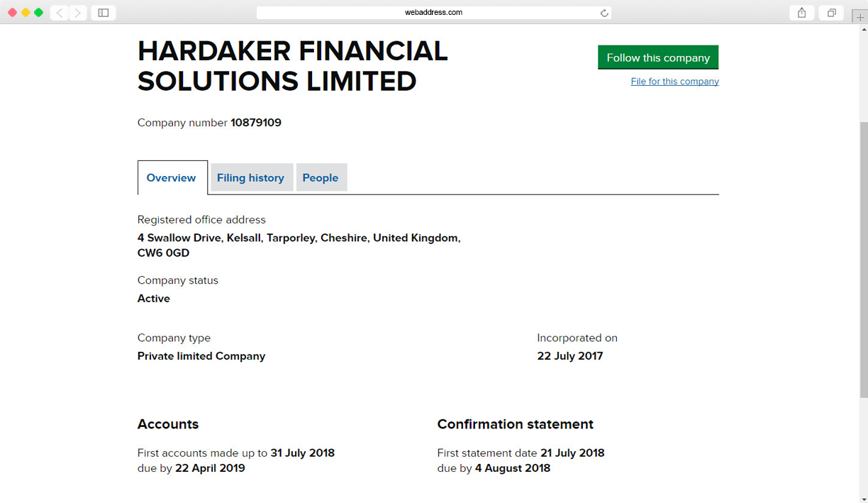Toggle the Safari sidebar button
The height and width of the screenshot is (503, 868).
(x=104, y=13)
